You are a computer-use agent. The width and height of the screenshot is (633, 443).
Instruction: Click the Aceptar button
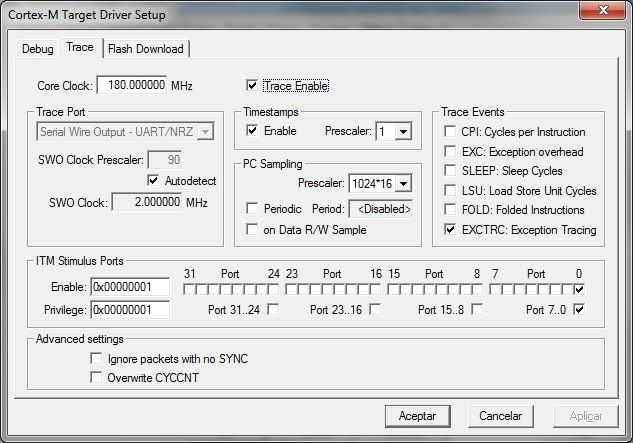click(417, 416)
